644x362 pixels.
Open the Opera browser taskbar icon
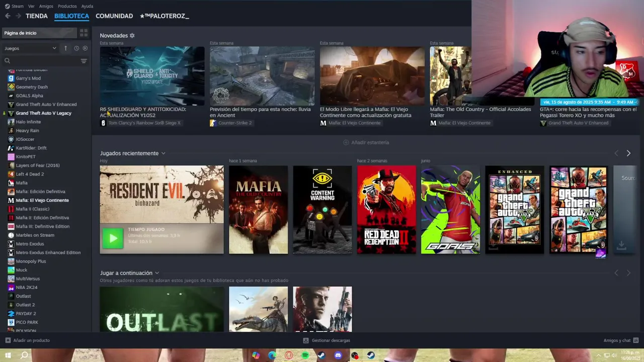click(289, 355)
